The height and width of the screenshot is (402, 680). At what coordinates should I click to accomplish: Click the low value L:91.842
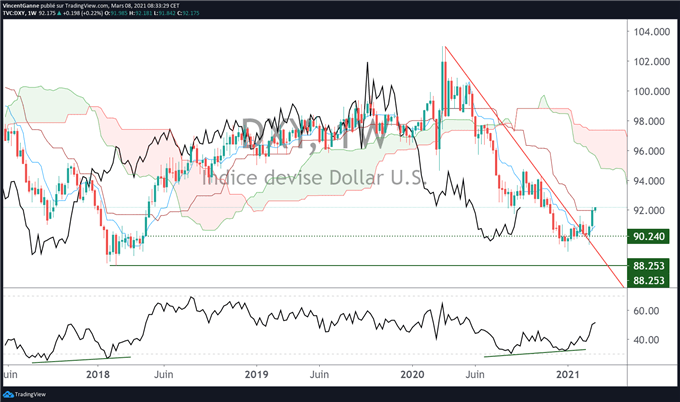(x=165, y=13)
